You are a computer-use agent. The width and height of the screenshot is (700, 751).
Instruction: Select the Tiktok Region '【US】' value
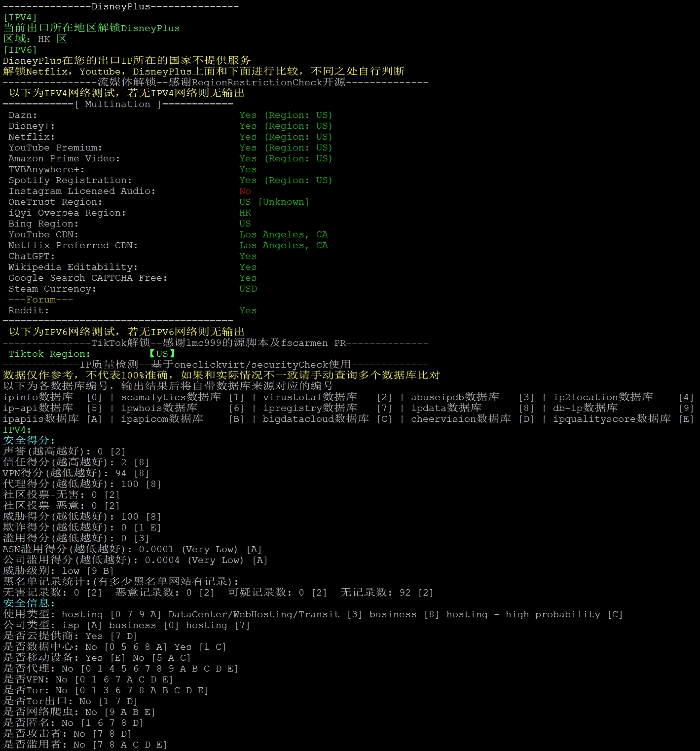pos(162,354)
